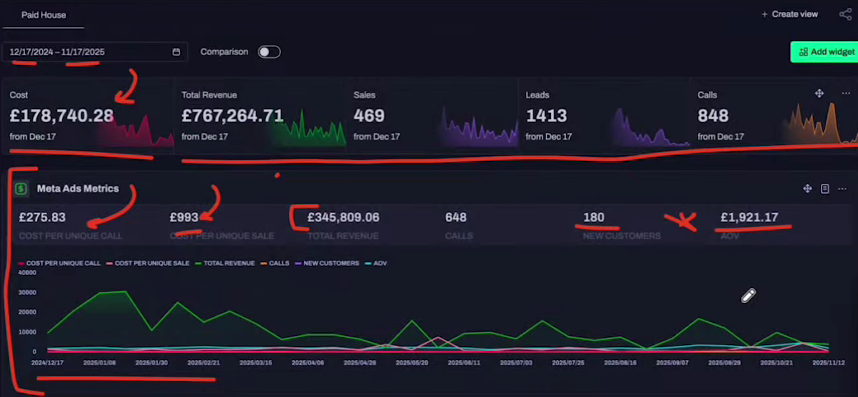
Task: Click the move icon on Meta Ads Metrics
Action: coord(807,189)
